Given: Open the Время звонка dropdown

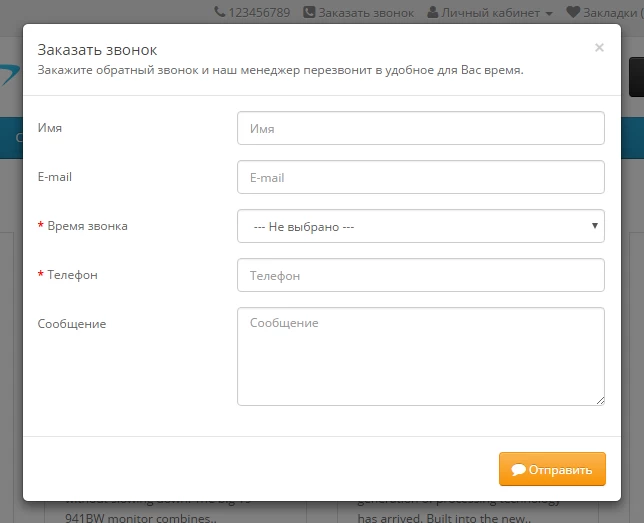Looking at the screenshot, I should pos(421,226).
